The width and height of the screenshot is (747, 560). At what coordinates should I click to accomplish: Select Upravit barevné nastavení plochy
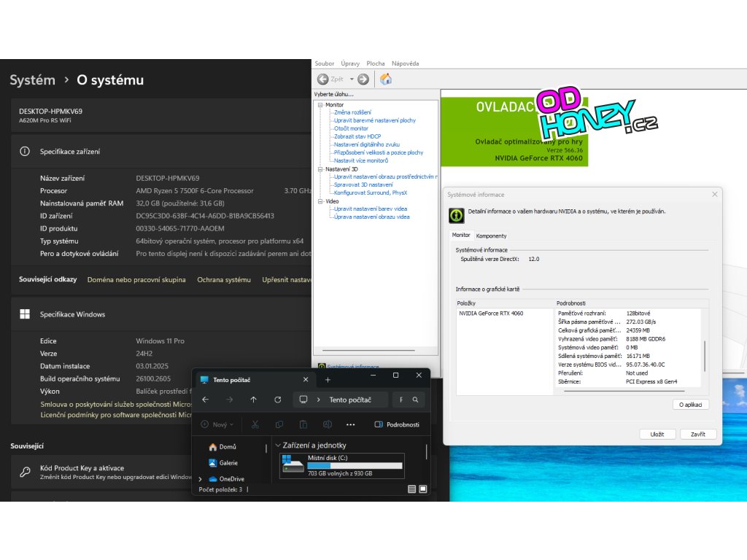374,120
